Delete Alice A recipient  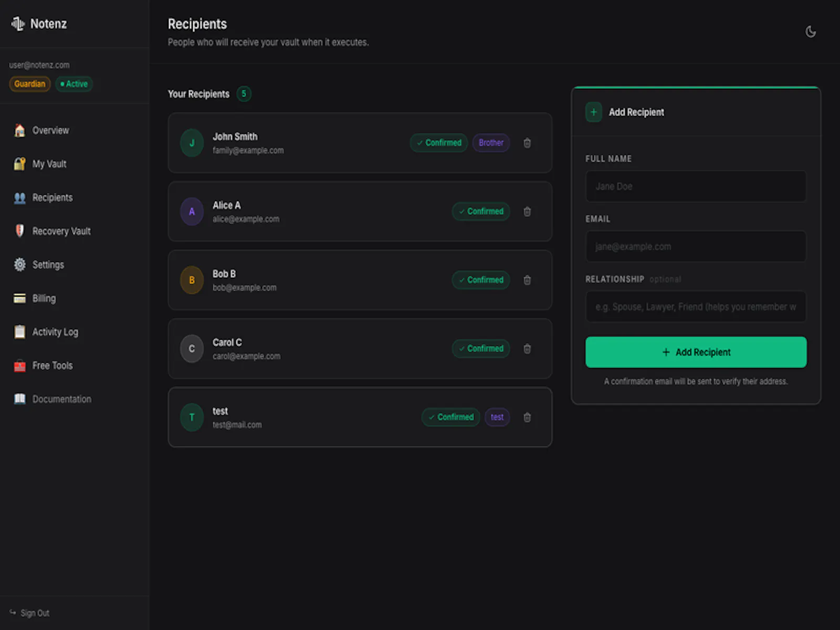coord(527,212)
